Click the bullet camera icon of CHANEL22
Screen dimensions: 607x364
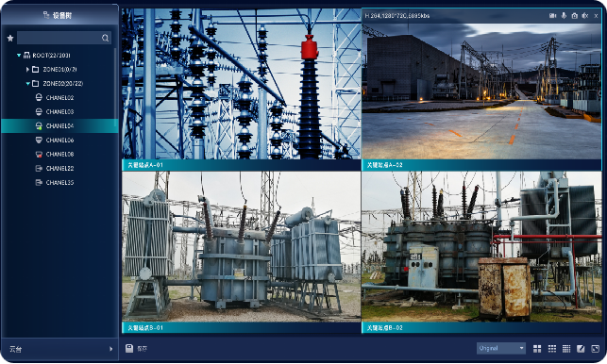(39, 168)
